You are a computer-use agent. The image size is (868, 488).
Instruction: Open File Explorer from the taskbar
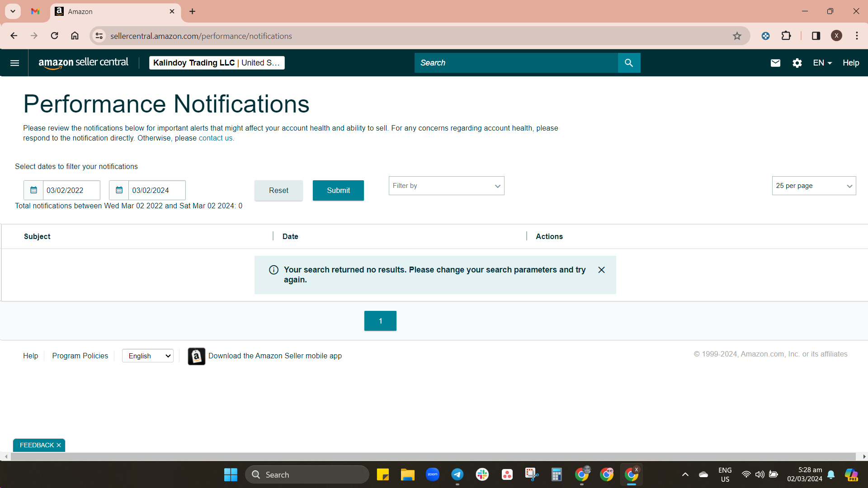(407, 474)
